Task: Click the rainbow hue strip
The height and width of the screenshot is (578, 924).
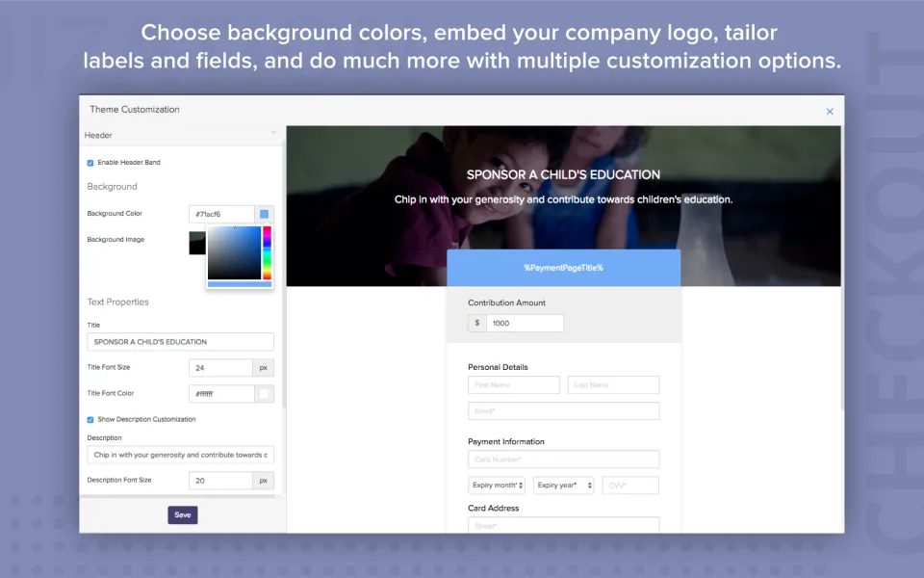Action: point(267,252)
